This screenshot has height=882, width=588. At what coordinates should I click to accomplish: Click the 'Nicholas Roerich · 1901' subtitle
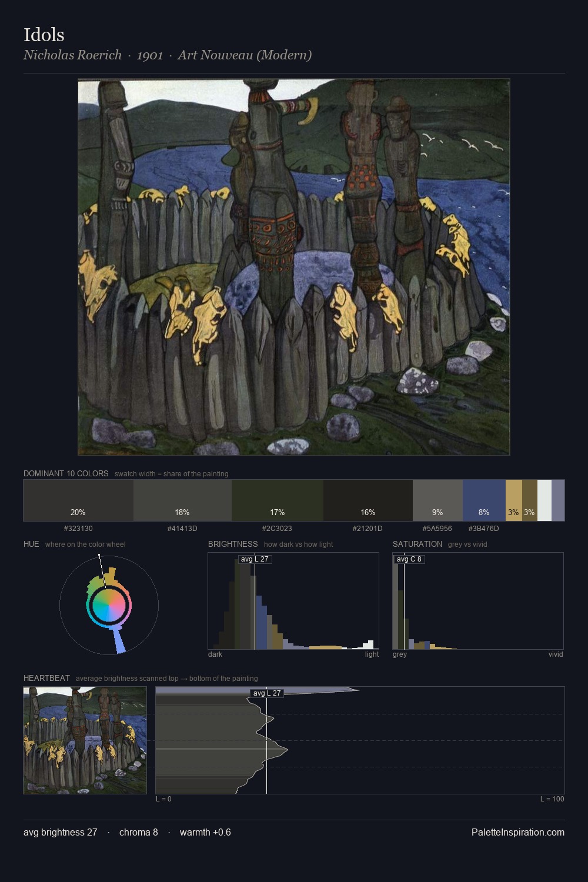pos(93,55)
